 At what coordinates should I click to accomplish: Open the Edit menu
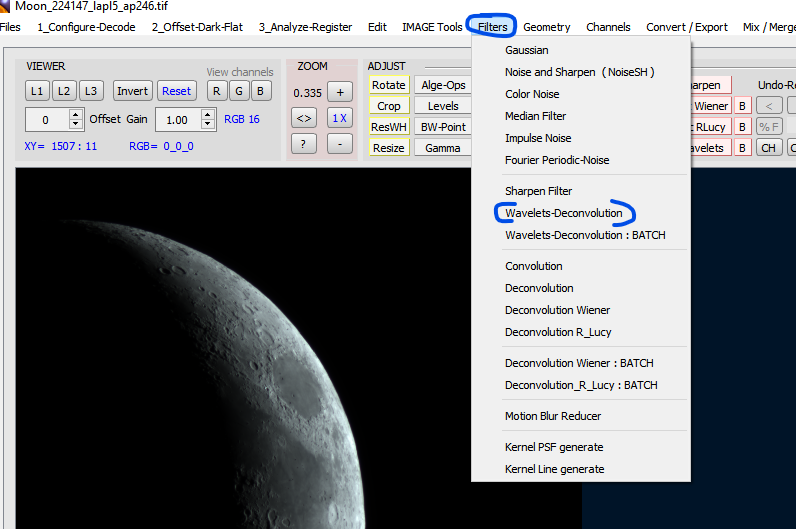point(377,27)
